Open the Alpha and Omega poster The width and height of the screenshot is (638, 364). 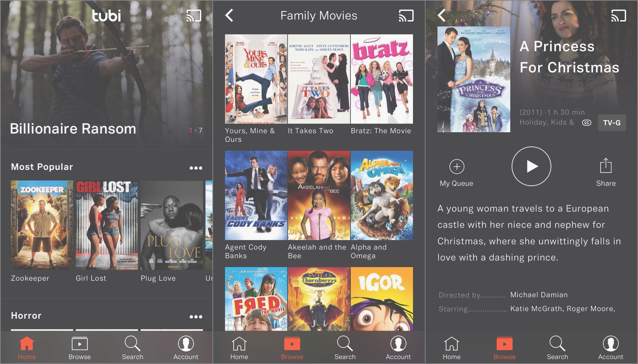382,195
